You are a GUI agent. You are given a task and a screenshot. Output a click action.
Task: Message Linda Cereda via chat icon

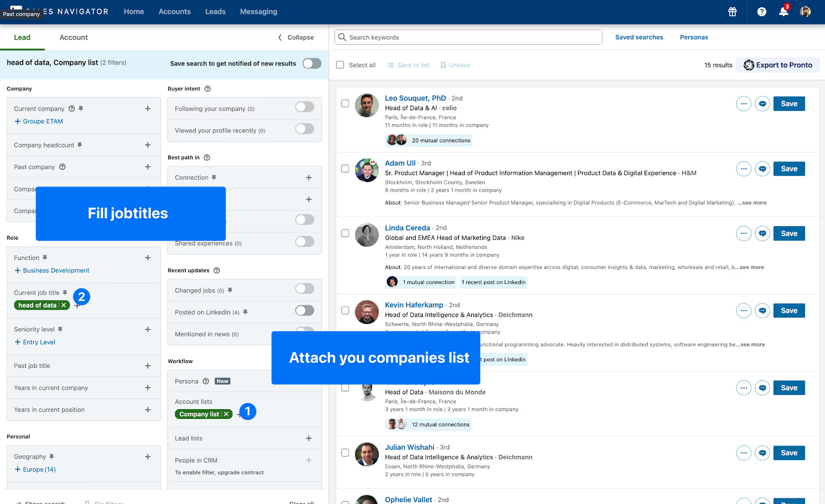[x=762, y=233]
